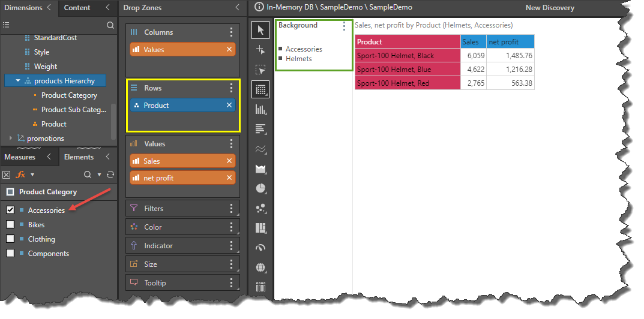Screen dimensions: 644x319
Task: Switch to column chart visualization
Action: (x=260, y=109)
